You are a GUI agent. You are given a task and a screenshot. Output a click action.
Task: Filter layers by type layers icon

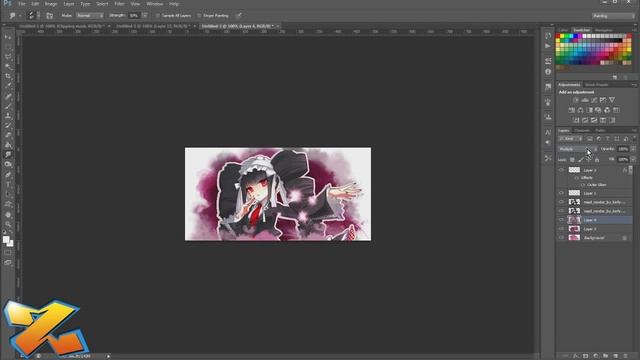click(x=608, y=139)
